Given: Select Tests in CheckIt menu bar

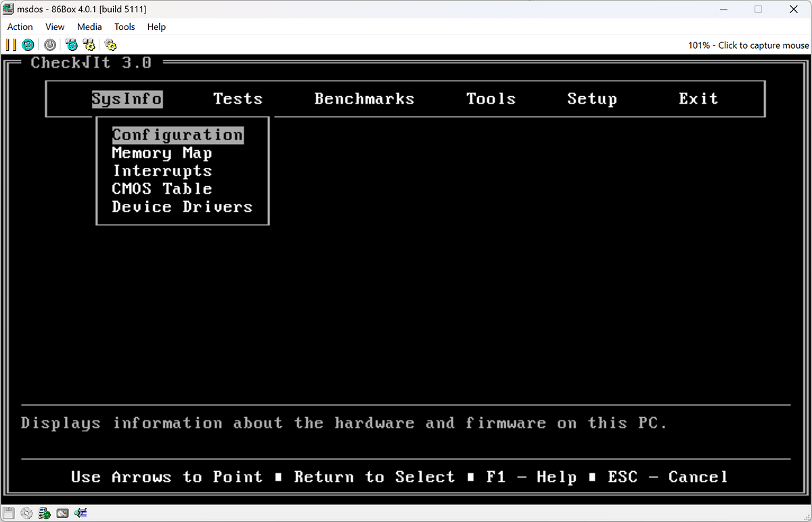Looking at the screenshot, I should coord(238,99).
